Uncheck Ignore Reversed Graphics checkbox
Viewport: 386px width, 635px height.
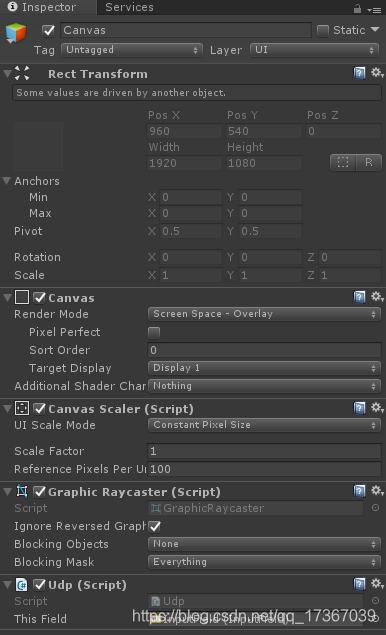coord(154,526)
